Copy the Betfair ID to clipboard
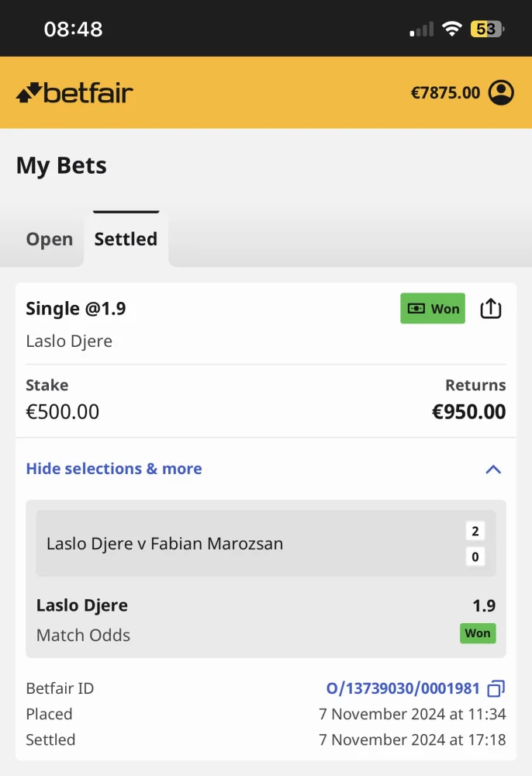Screen dimensions: 532x776 point(496,688)
